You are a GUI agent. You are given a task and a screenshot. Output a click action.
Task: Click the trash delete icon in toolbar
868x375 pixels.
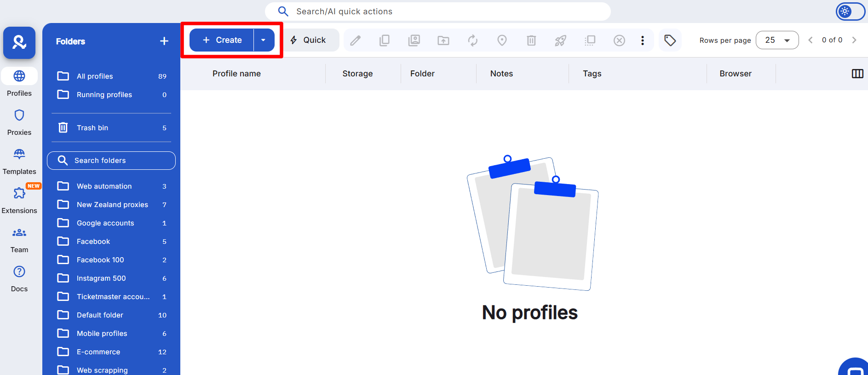tap(531, 40)
